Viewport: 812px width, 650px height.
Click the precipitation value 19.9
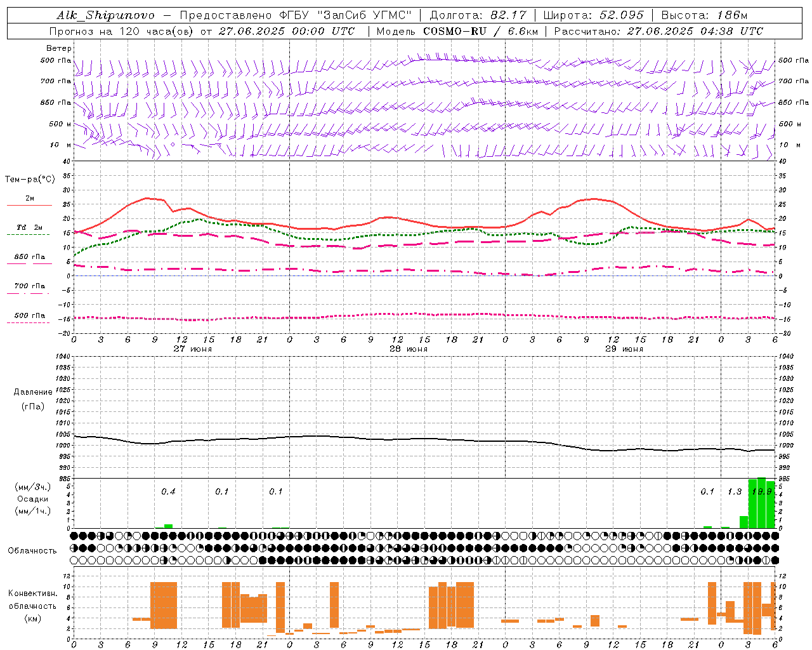[761, 491]
